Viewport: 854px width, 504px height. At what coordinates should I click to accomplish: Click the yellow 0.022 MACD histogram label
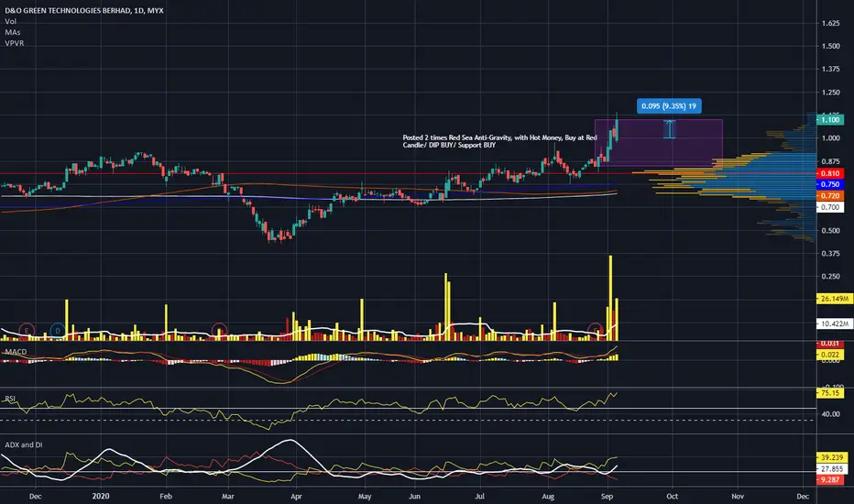click(830, 354)
